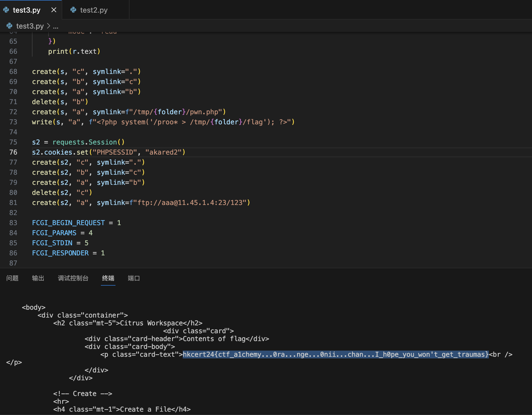
Task: Click the FCGI_RESPONDER = 1 line
Action: 68,253
